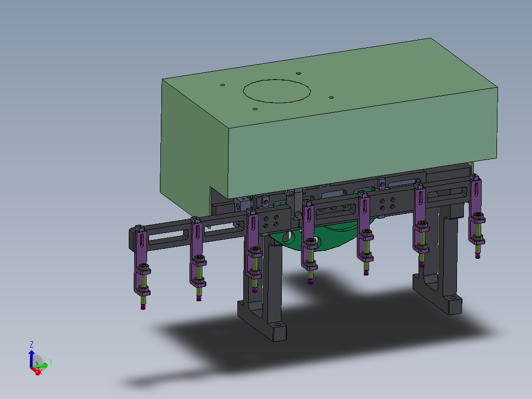
Task: Select the green housing's long front face
Action: [363, 143]
